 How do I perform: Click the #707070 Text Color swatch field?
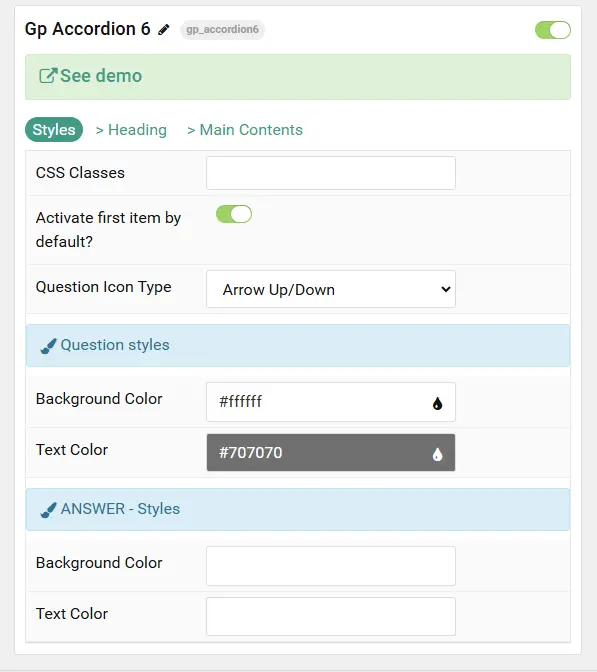[x=331, y=453]
